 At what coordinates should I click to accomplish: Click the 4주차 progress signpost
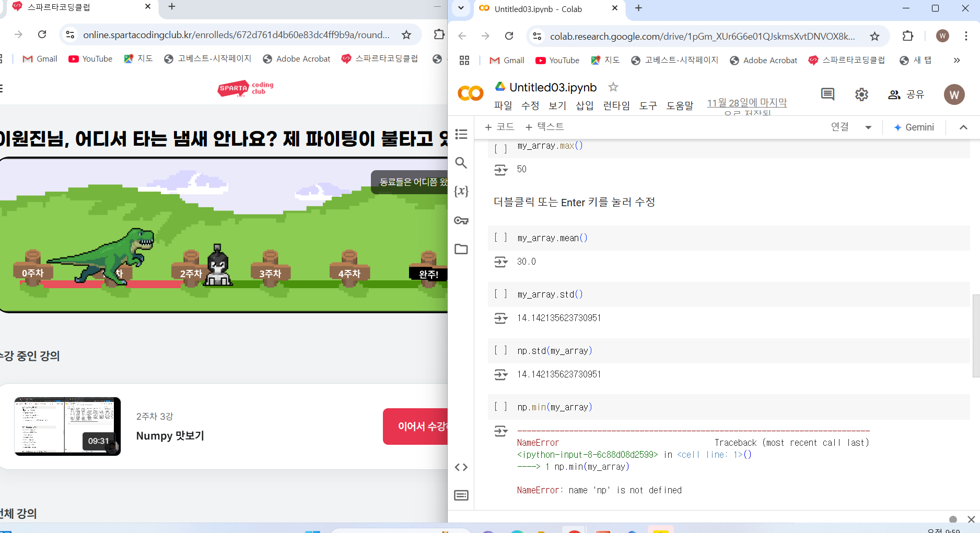point(349,268)
